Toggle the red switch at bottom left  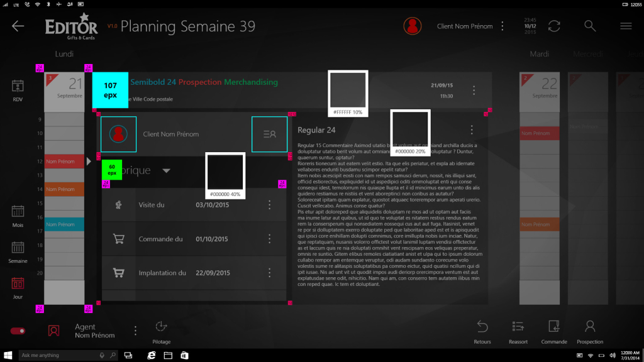tap(18, 331)
